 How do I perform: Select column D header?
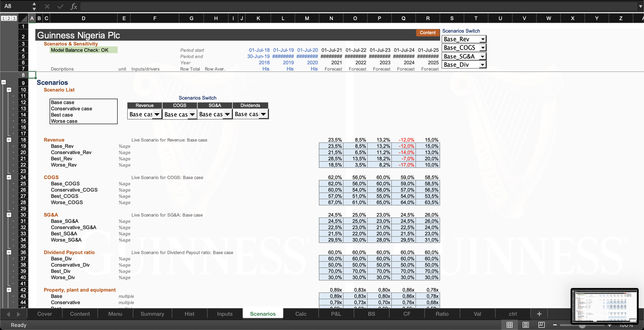click(83, 18)
